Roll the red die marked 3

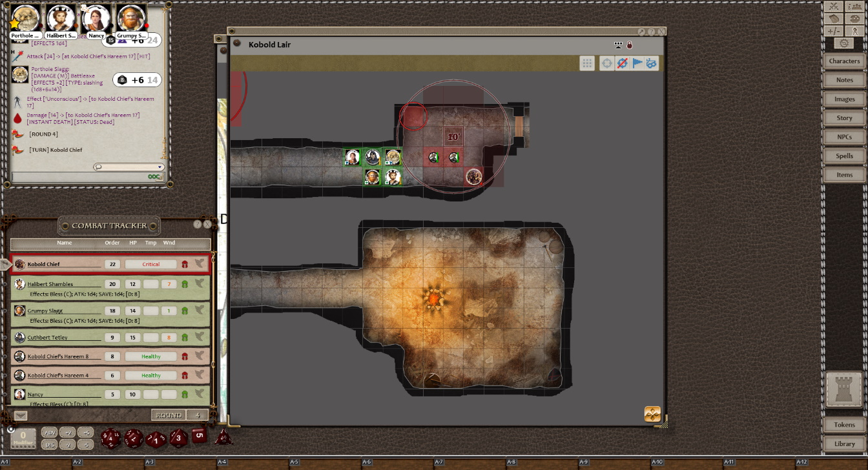tap(179, 438)
